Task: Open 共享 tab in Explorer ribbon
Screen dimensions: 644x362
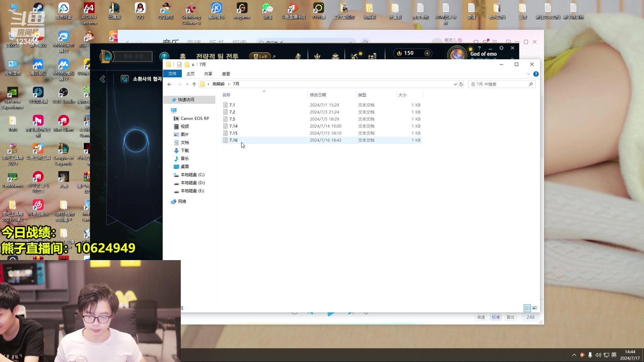Action: 208,74
